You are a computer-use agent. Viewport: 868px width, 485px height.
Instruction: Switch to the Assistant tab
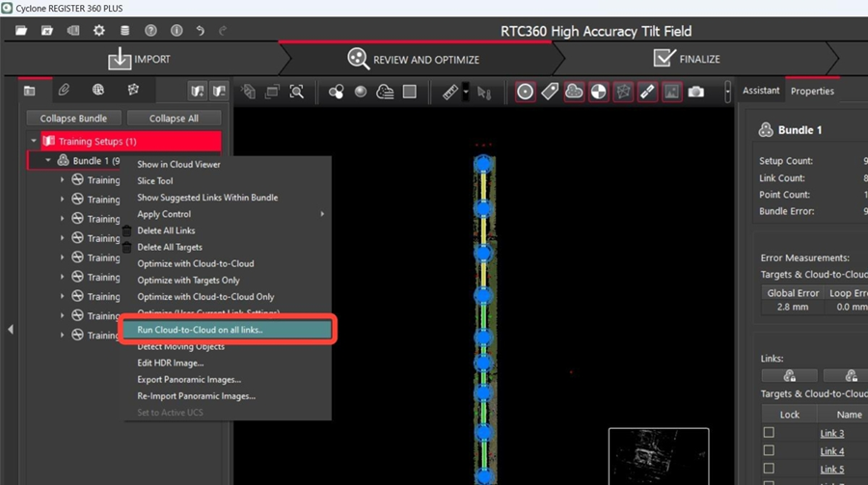[761, 91]
